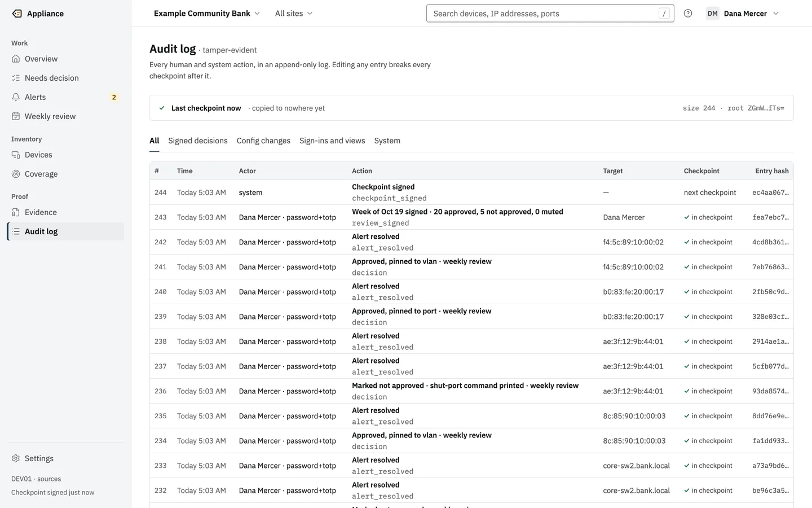
Task: Click the Needs decision list icon
Action: point(16,78)
